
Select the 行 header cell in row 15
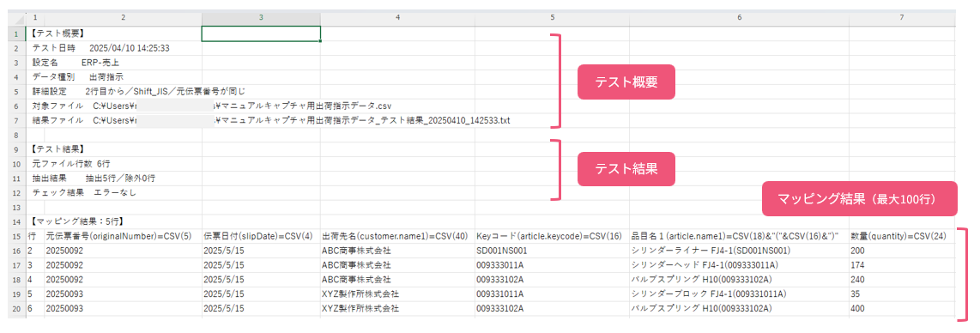(x=35, y=236)
